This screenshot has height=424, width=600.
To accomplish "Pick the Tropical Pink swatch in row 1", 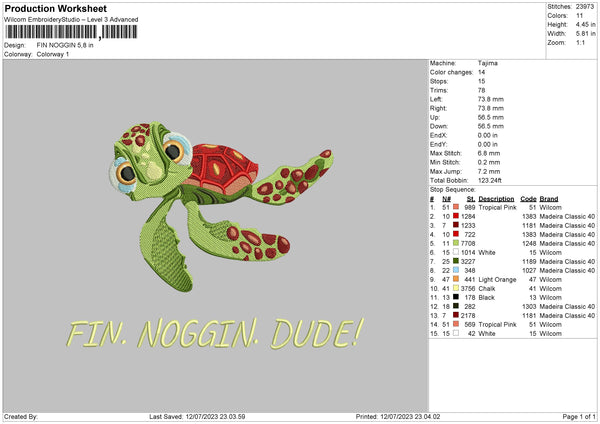I will (x=456, y=207).
